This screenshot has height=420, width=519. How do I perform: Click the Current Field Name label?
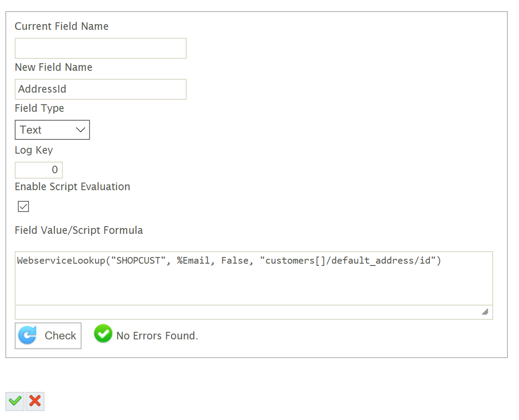point(61,26)
